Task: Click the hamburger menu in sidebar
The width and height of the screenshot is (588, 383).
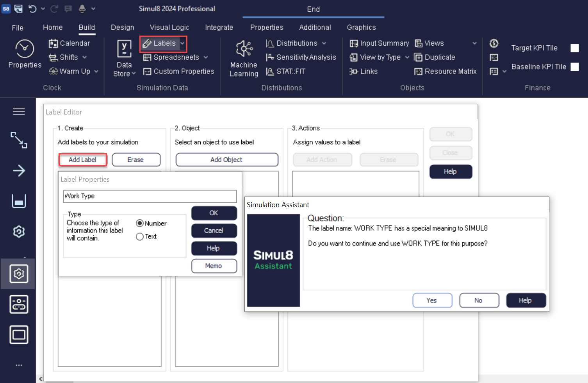Action: (19, 112)
